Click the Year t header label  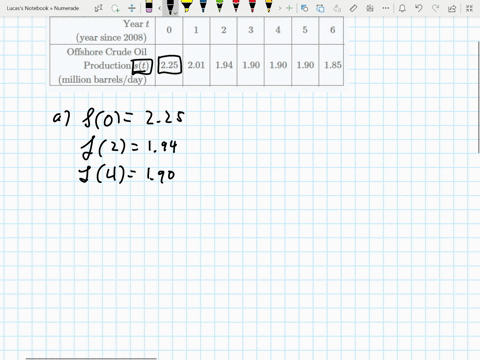click(x=136, y=24)
